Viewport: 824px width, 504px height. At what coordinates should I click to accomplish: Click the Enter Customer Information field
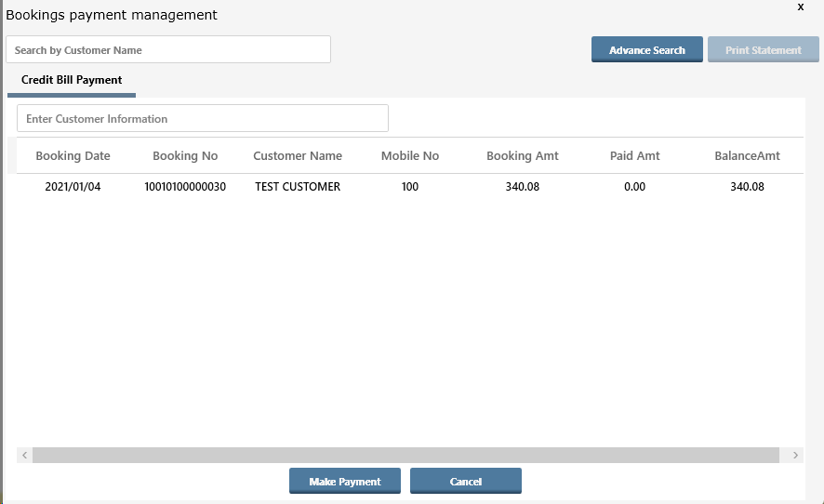(202, 119)
